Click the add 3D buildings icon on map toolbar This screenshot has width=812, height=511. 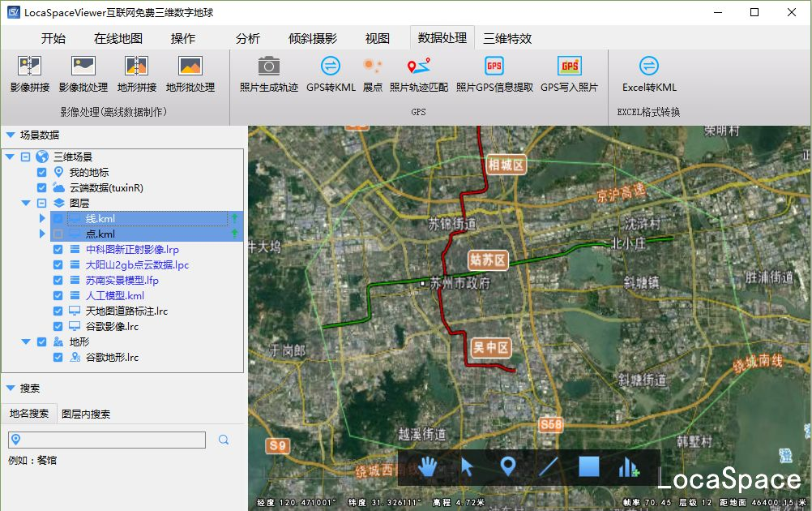click(x=629, y=467)
